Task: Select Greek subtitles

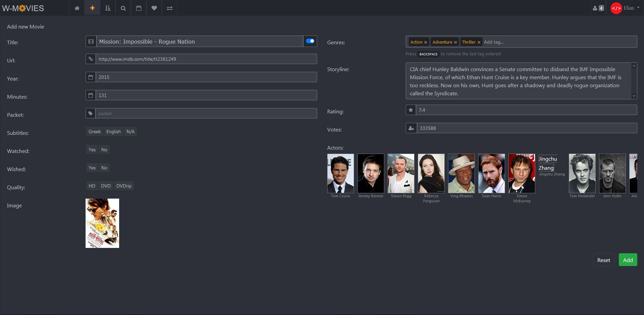Action: click(x=95, y=132)
